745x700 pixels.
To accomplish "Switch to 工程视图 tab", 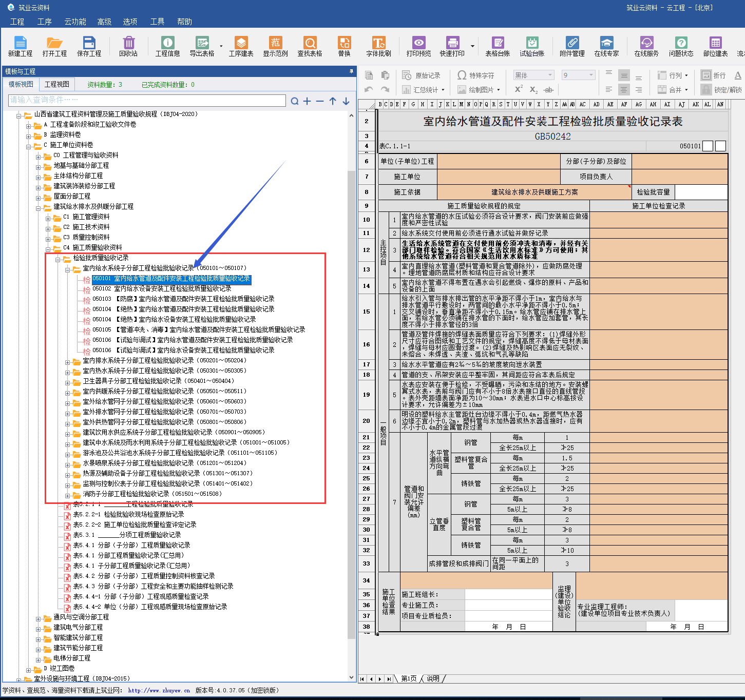I will (x=56, y=84).
